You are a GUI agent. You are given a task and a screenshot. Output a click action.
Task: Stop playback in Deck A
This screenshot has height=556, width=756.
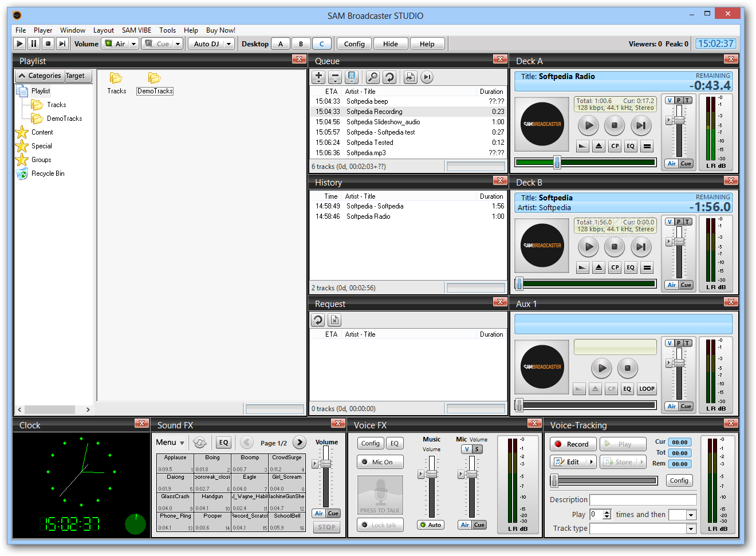[x=615, y=125]
